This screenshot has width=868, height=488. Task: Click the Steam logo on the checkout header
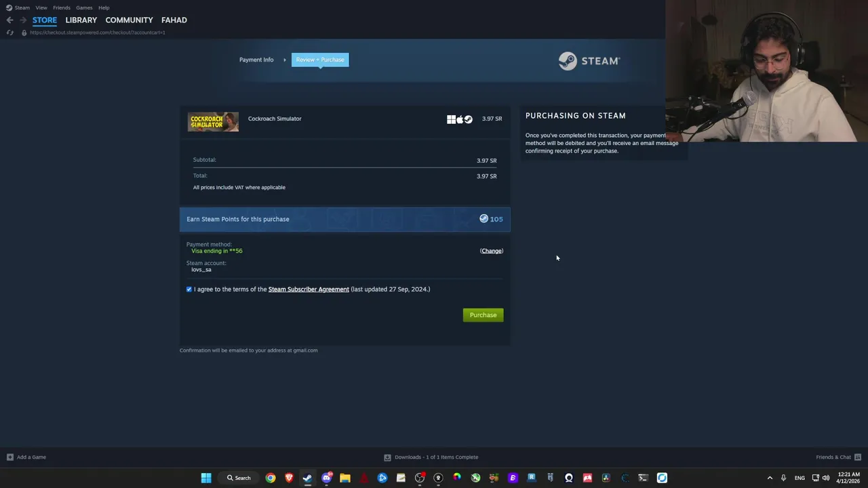point(589,61)
